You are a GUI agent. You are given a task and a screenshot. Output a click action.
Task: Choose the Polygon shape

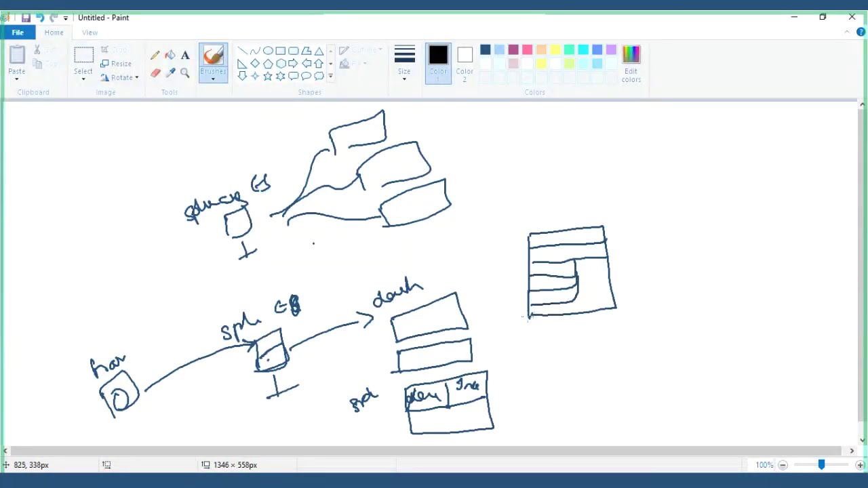[x=306, y=51]
